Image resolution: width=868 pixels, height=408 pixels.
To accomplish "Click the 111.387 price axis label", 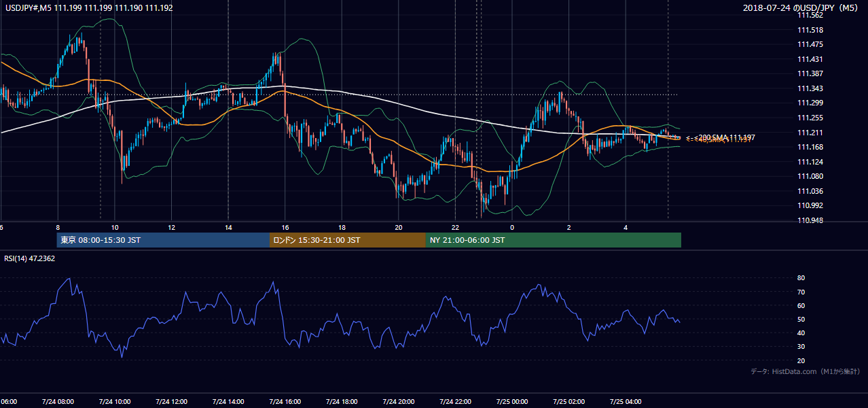I will [x=810, y=74].
